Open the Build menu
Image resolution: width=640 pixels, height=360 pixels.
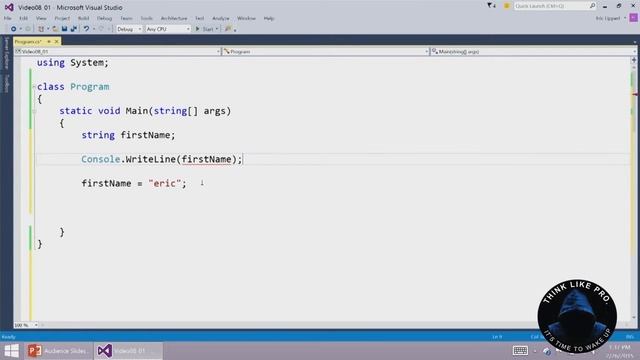tap(83, 18)
